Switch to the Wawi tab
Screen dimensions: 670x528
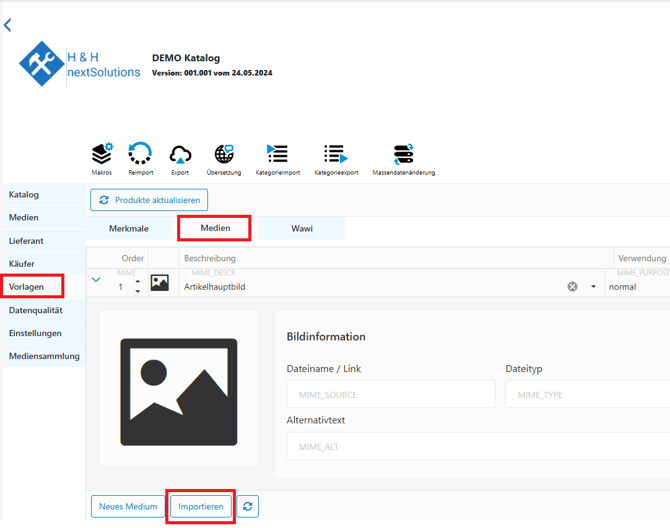302,229
